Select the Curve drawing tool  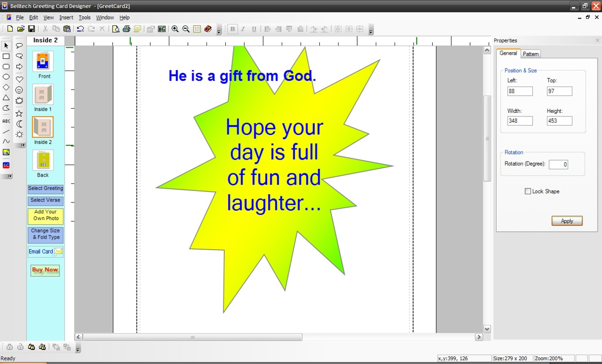(6, 142)
